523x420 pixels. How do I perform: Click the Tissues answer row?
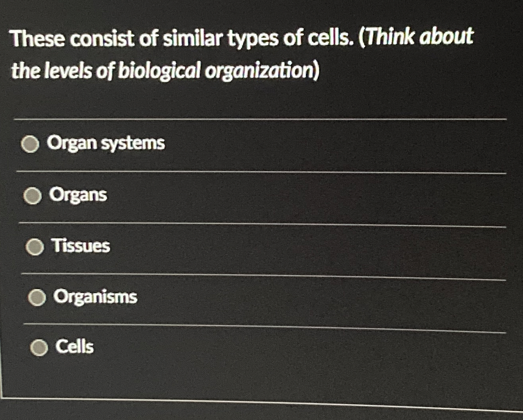[x=158, y=246]
